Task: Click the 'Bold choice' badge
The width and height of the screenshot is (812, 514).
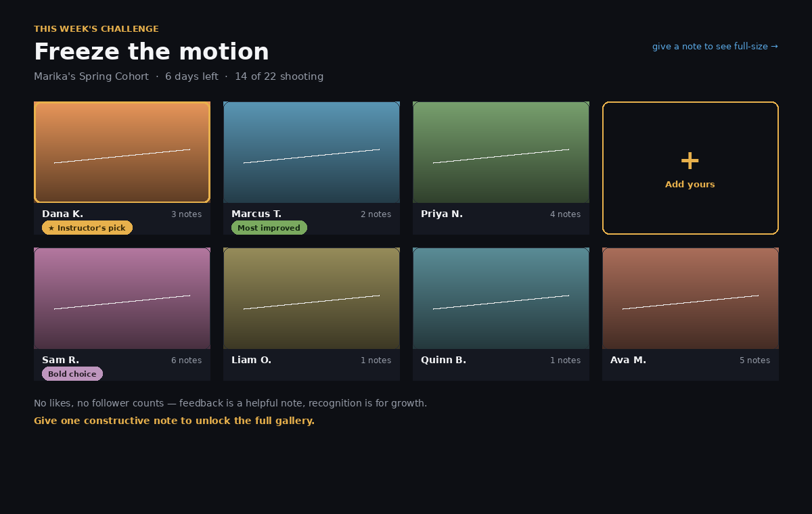Action: (72, 374)
